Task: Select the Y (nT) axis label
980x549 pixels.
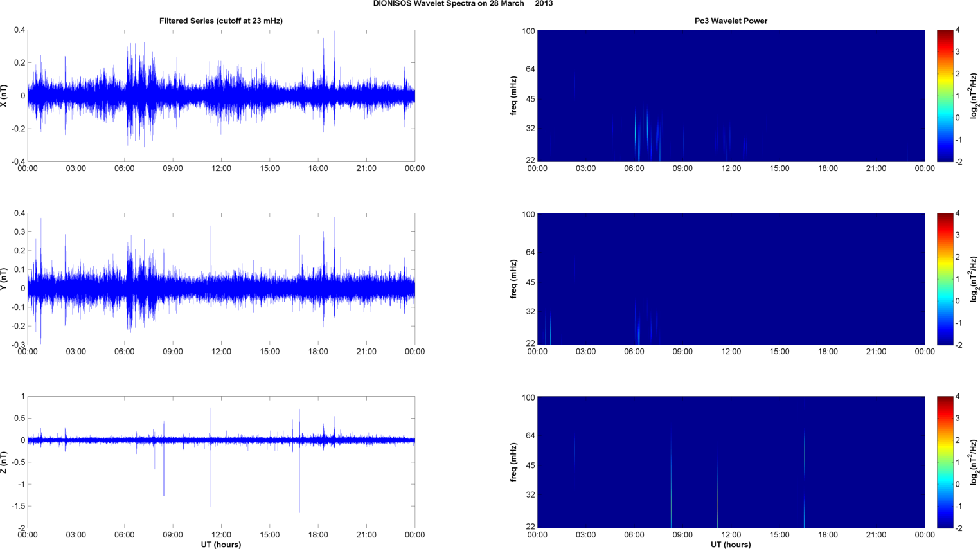Action: pyautogui.click(x=4, y=279)
